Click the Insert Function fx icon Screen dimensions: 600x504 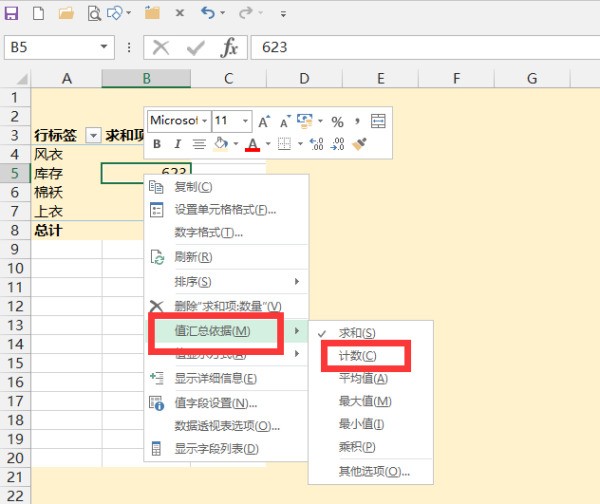pyautogui.click(x=229, y=48)
